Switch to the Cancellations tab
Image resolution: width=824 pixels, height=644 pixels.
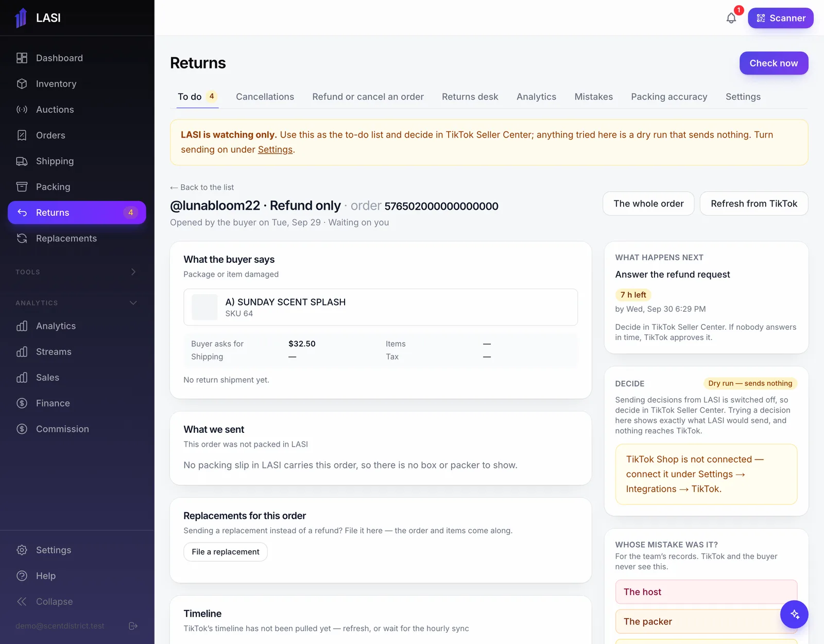pyautogui.click(x=265, y=97)
